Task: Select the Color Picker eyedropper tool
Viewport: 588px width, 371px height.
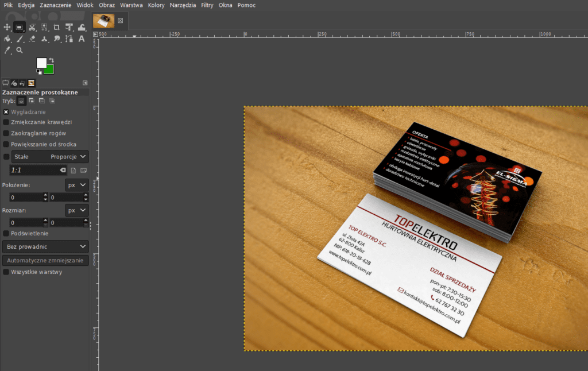Action: coord(7,51)
